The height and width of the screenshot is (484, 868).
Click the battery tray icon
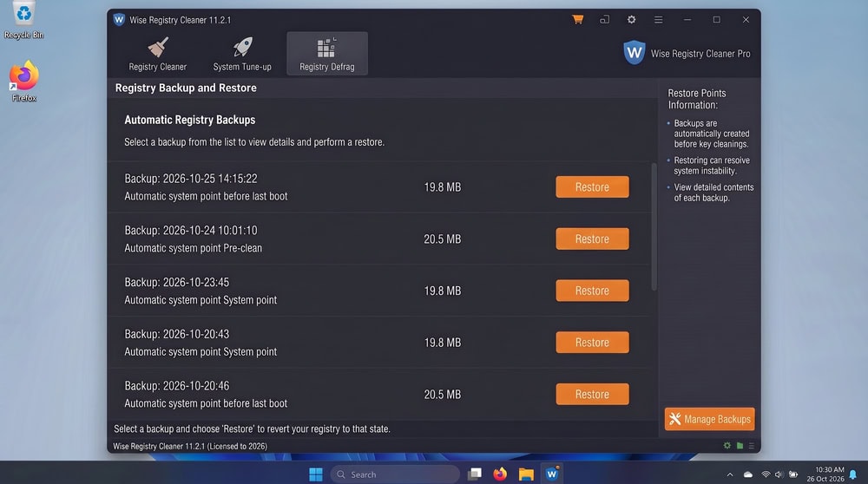[x=793, y=474]
